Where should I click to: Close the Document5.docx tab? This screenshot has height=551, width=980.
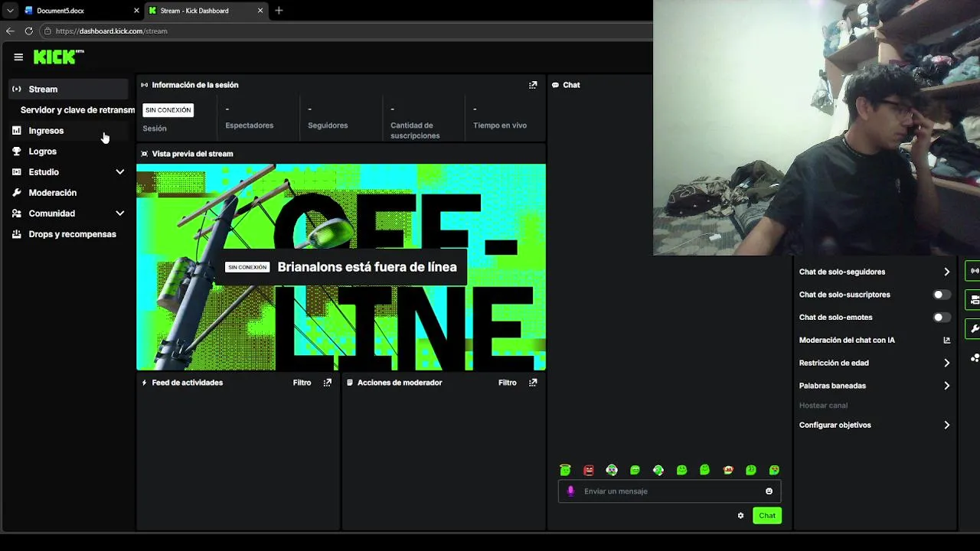click(137, 11)
